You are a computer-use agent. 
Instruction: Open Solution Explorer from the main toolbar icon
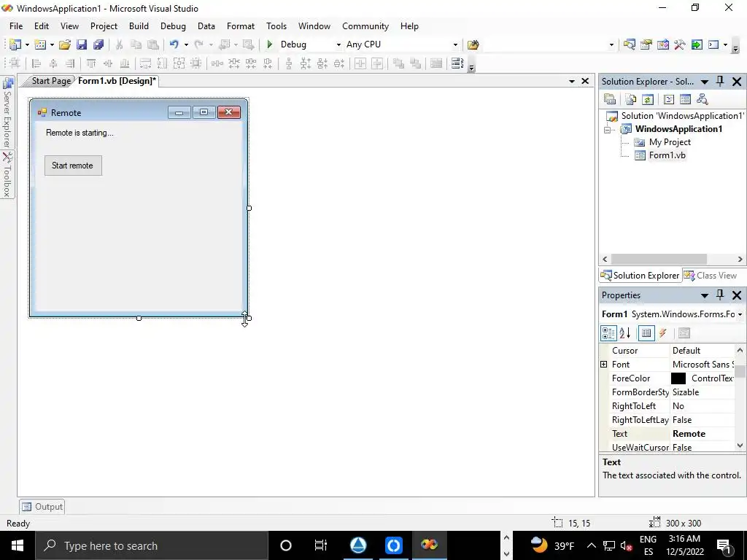point(630,44)
